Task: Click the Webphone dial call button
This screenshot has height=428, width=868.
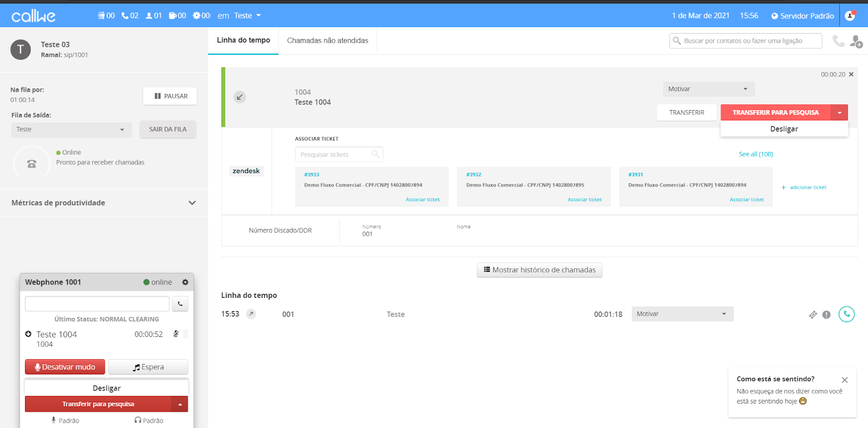Action: pos(180,304)
